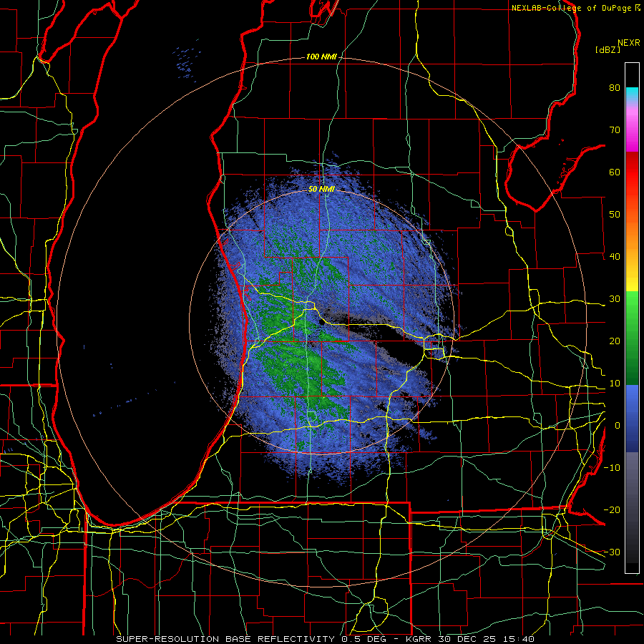Click the 60 value on the dBZ scale
Viewport: 644px width, 644px height.
point(615,172)
